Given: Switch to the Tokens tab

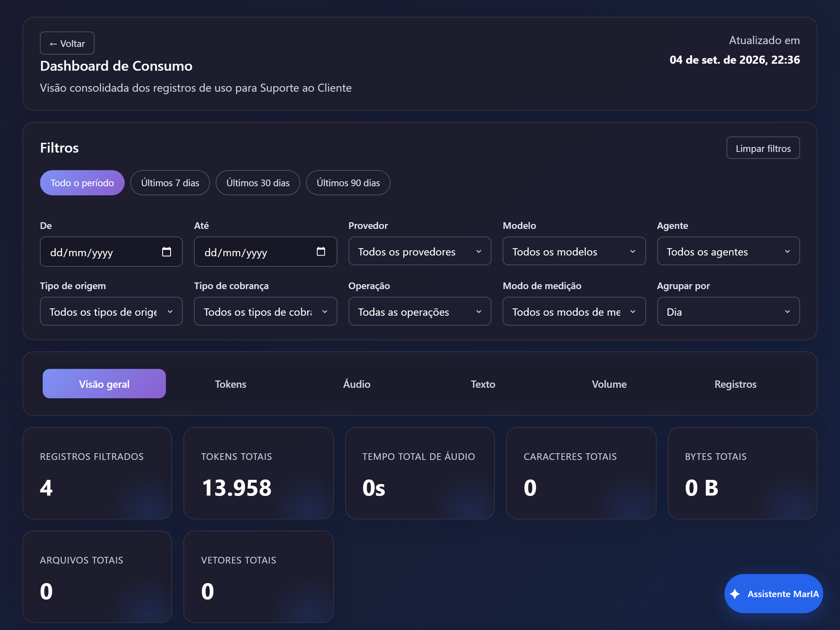Looking at the screenshot, I should (x=231, y=384).
